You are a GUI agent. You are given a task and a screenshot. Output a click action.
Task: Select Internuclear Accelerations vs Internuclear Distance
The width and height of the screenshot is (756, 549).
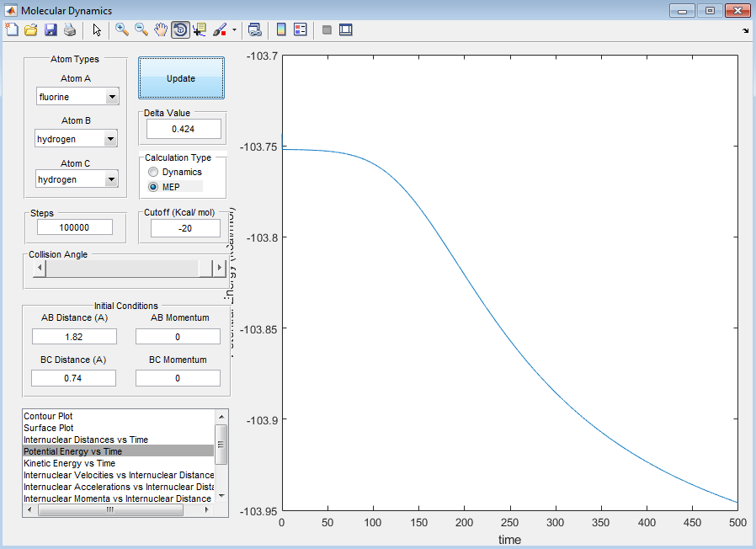[x=119, y=487]
